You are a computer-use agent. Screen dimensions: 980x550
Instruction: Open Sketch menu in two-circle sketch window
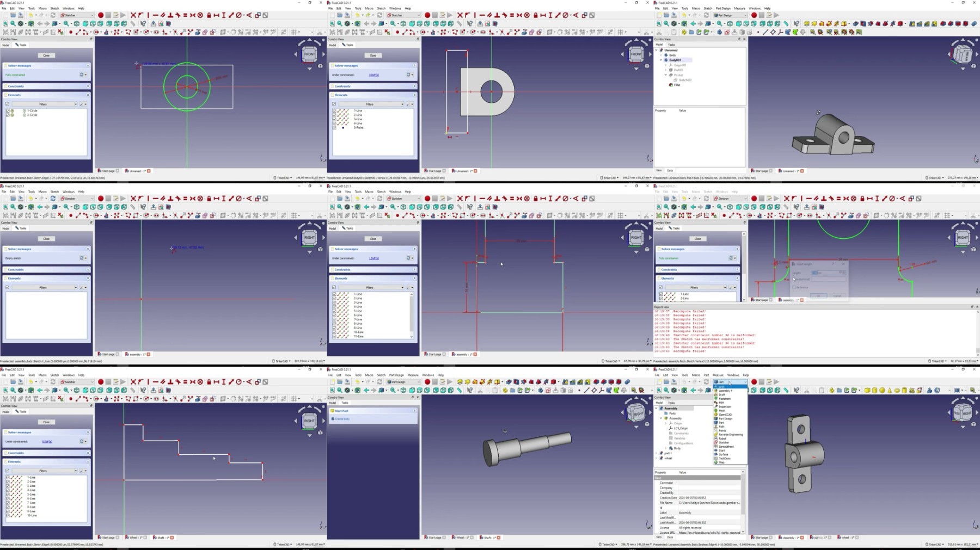pos(54,8)
